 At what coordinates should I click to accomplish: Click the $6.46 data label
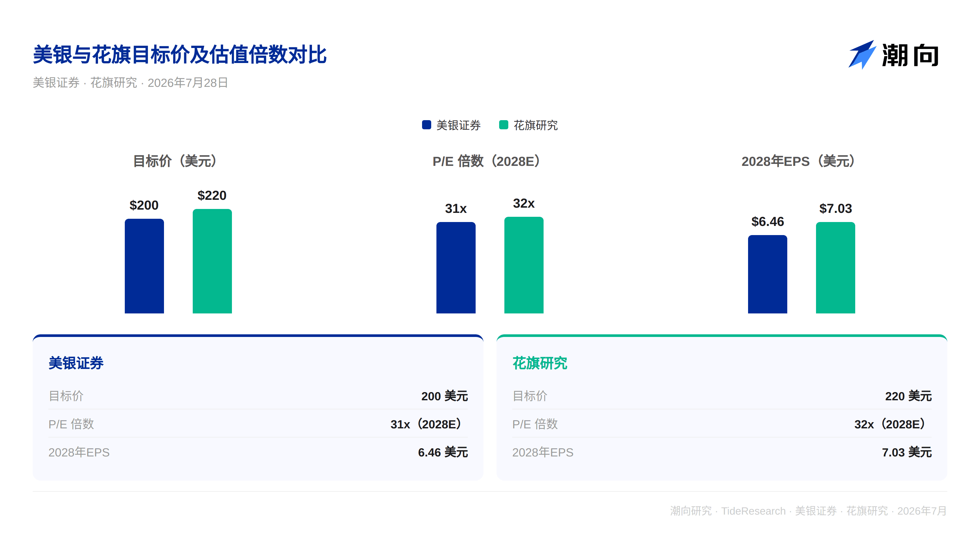tap(767, 221)
